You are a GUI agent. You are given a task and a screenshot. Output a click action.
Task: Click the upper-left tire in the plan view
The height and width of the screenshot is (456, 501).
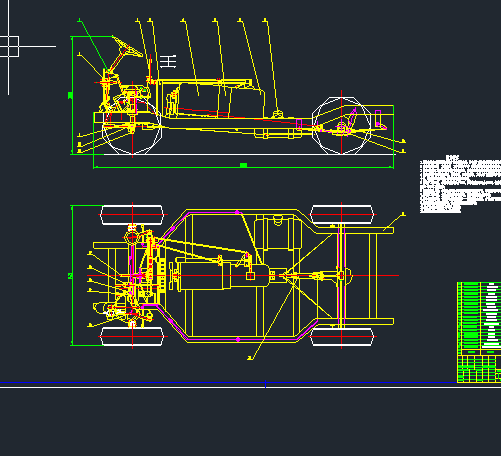click(132, 215)
